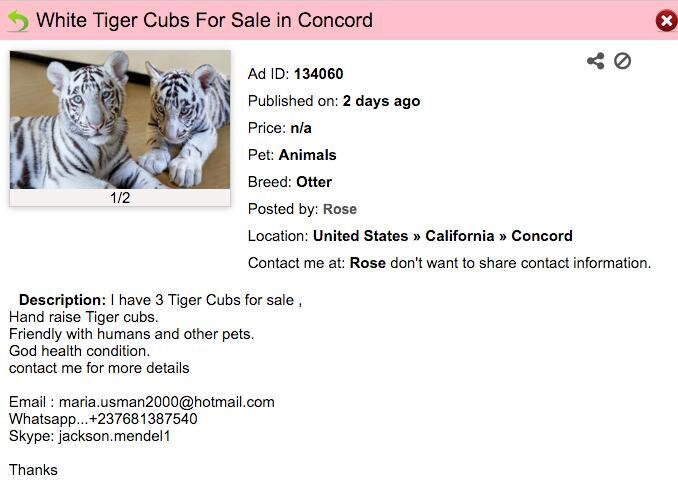The height and width of the screenshot is (485, 678).
Task: Click the 1/2 image counter
Action: tap(120, 198)
